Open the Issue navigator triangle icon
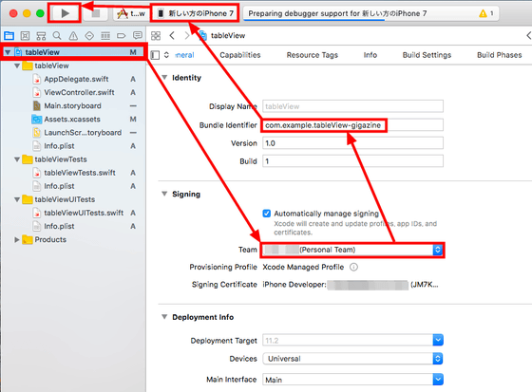Screen dimensions: 532x392 73,36
